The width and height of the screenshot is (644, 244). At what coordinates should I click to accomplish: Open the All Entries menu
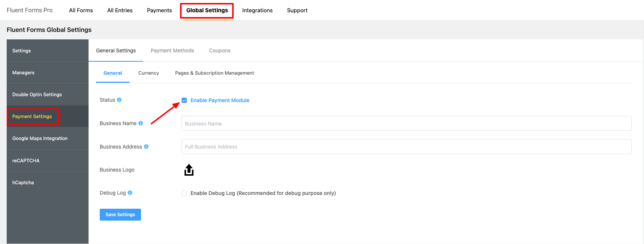pyautogui.click(x=120, y=10)
